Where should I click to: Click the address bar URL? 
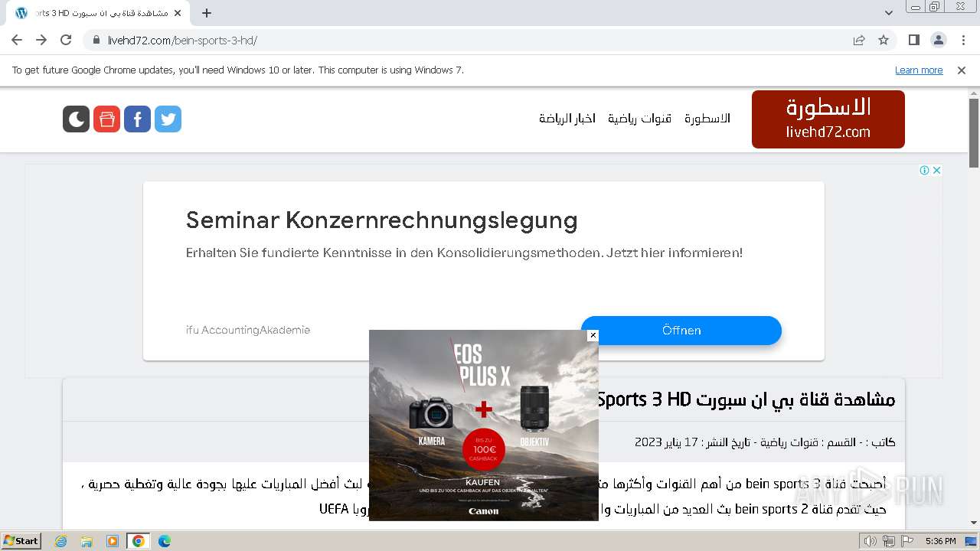(x=182, y=41)
